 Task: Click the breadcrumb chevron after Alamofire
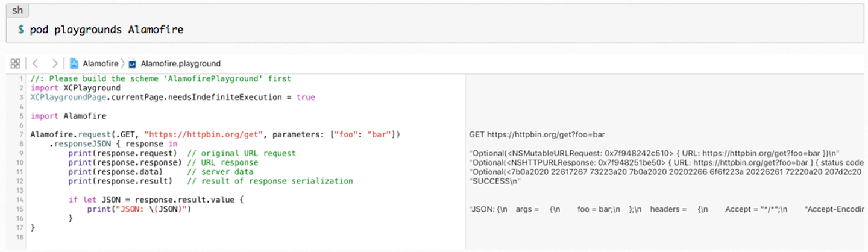pyautogui.click(x=122, y=63)
